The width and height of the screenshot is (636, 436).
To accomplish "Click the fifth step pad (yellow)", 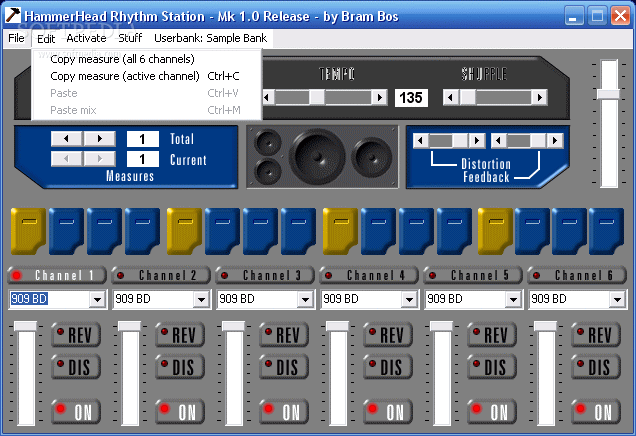I will click(x=183, y=230).
